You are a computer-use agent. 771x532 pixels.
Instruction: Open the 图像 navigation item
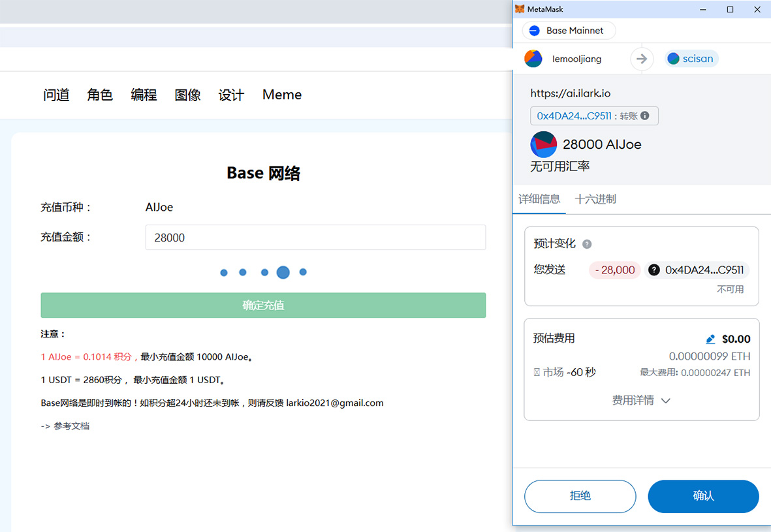click(x=187, y=95)
